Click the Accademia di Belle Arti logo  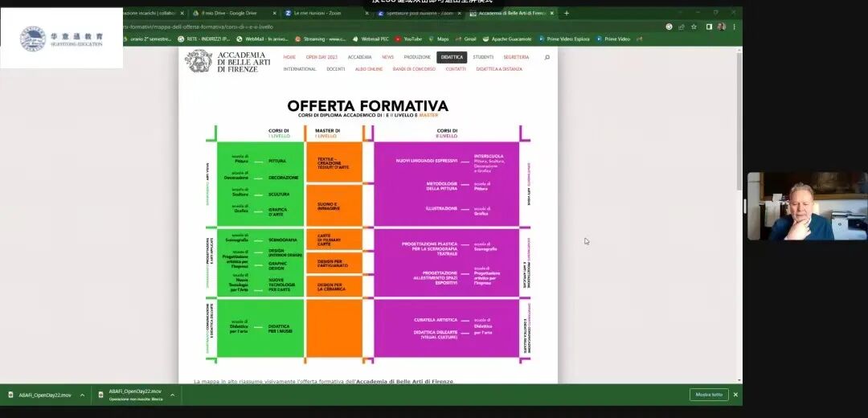click(x=228, y=61)
